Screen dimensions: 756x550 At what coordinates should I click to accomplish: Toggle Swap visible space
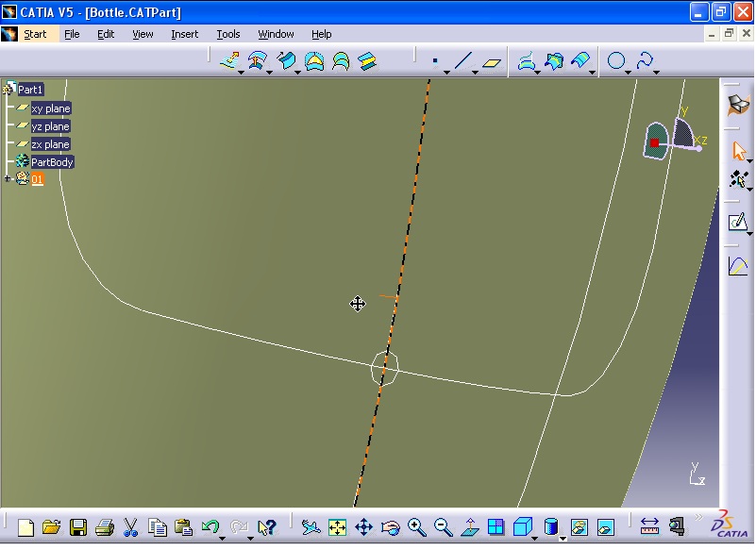[606, 527]
